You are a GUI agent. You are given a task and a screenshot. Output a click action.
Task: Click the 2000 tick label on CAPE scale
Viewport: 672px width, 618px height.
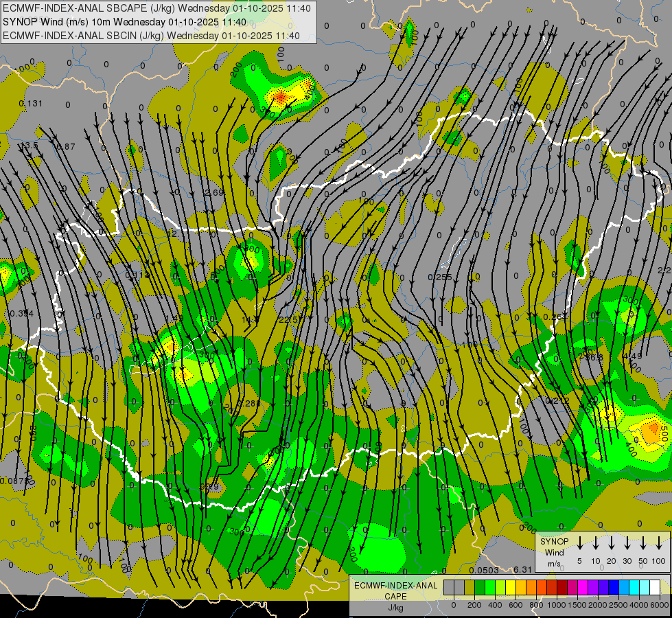tap(598, 605)
